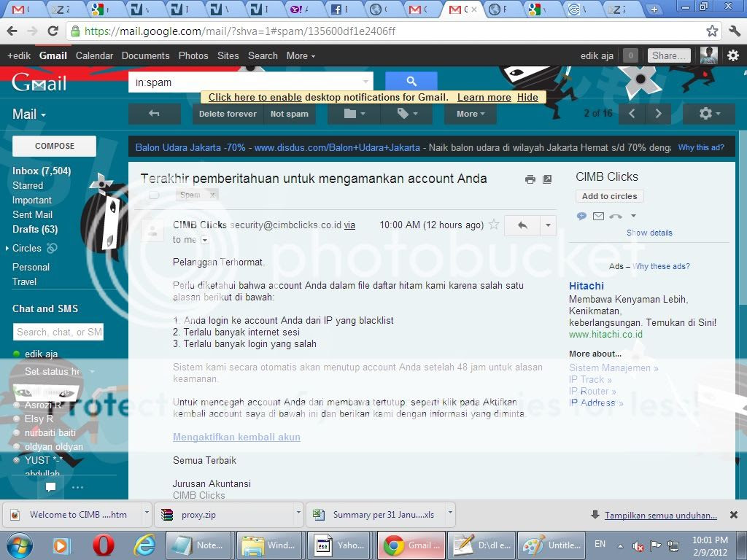Screen dimensions: 747x560
Task: Launch Internet Explorer from taskbar
Action: [x=144, y=545]
